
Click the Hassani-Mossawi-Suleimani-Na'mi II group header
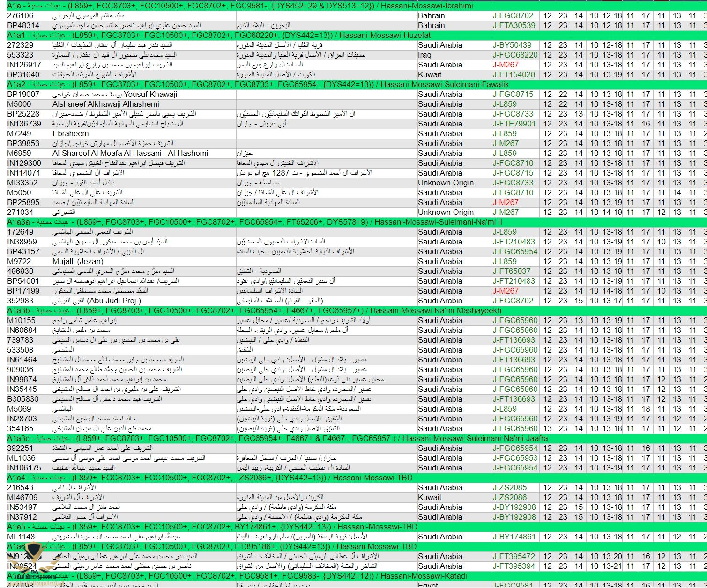coord(357,222)
